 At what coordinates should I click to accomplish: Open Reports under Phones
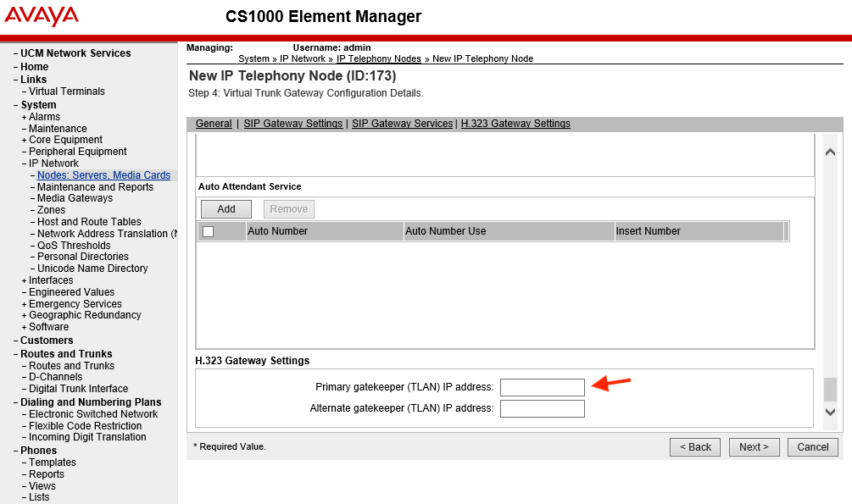click(x=46, y=474)
